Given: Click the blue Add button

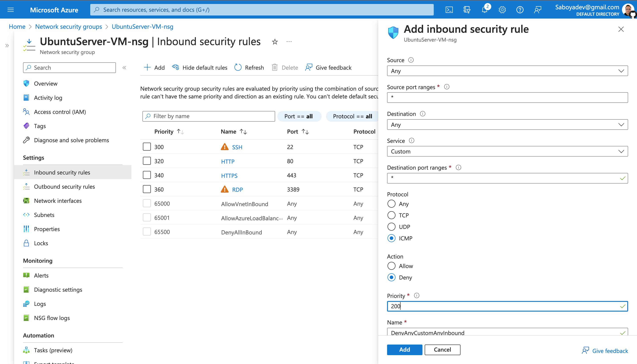Looking at the screenshot, I should click(x=404, y=349).
